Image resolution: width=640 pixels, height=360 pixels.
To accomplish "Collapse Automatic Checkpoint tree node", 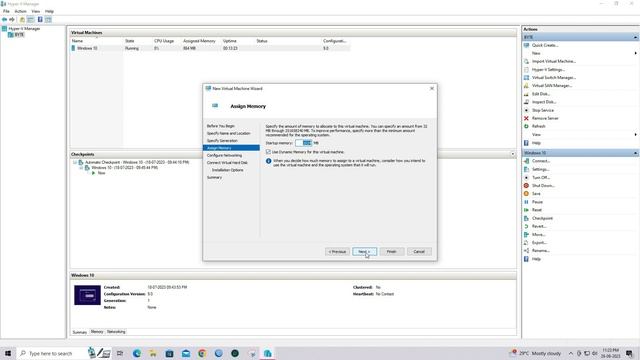I will 75,162.
